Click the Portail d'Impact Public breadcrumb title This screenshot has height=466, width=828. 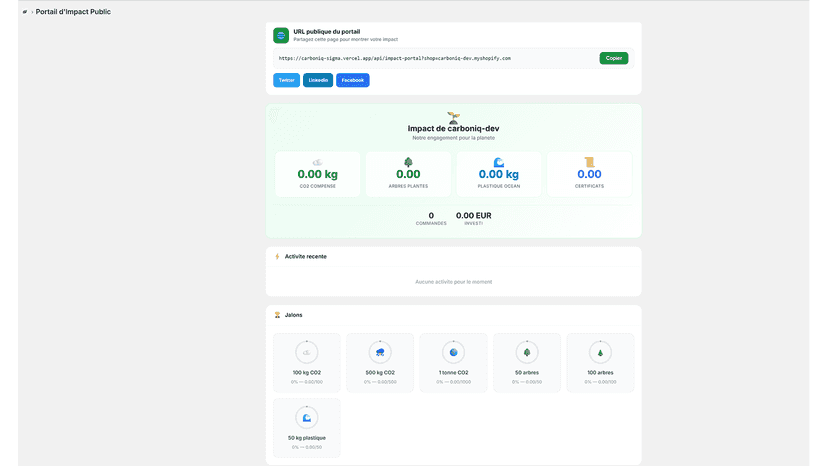(73, 12)
